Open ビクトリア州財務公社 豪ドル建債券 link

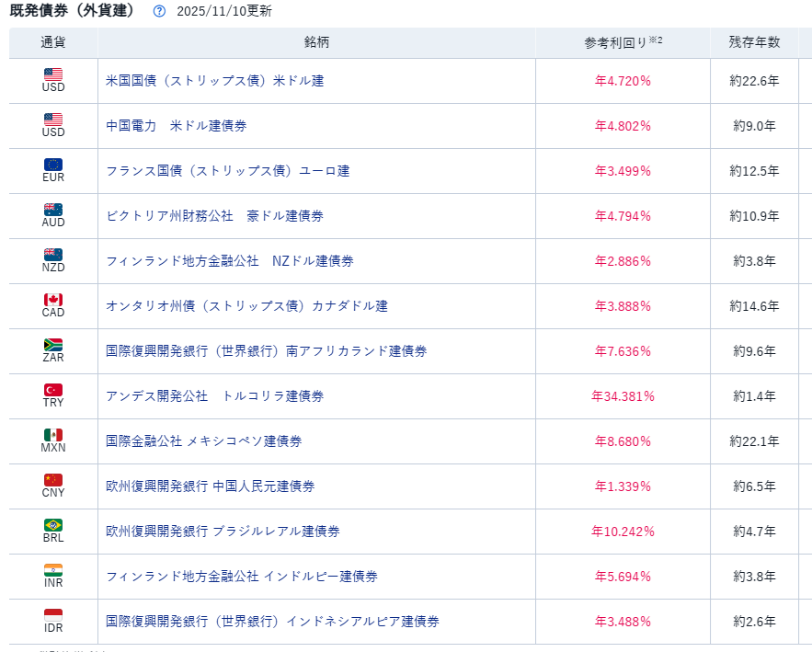tap(214, 216)
